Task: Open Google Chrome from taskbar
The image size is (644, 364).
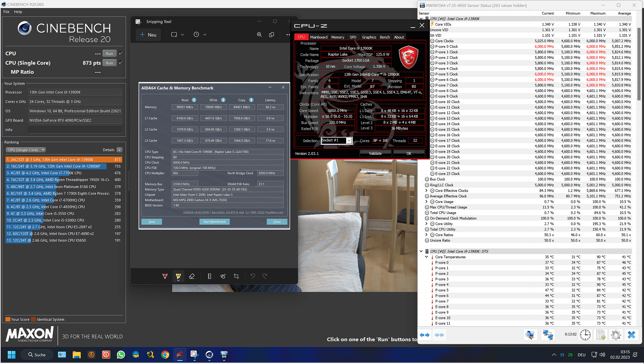Action: click(165, 355)
